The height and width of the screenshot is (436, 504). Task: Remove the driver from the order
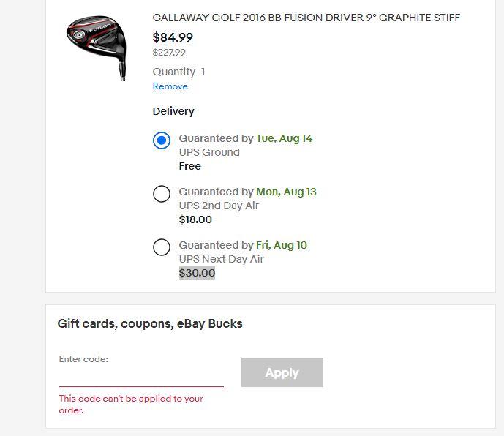pos(170,86)
